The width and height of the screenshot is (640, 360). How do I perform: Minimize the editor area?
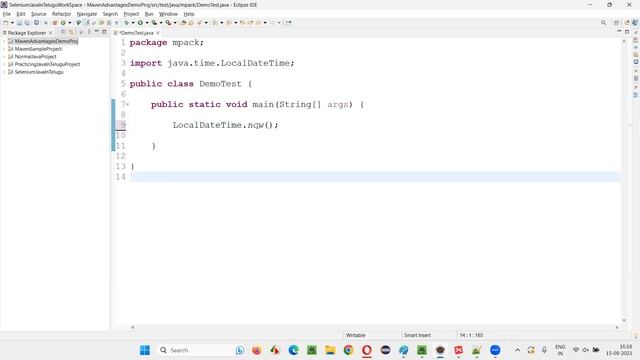619,31
